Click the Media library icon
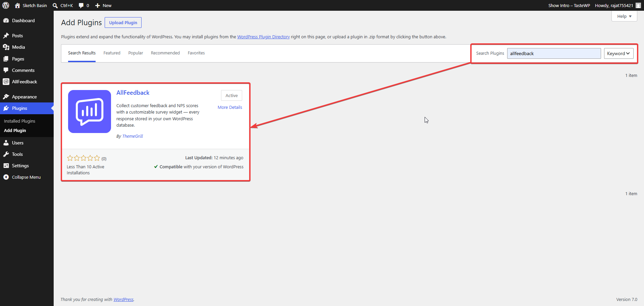644x306 pixels. 6,47
